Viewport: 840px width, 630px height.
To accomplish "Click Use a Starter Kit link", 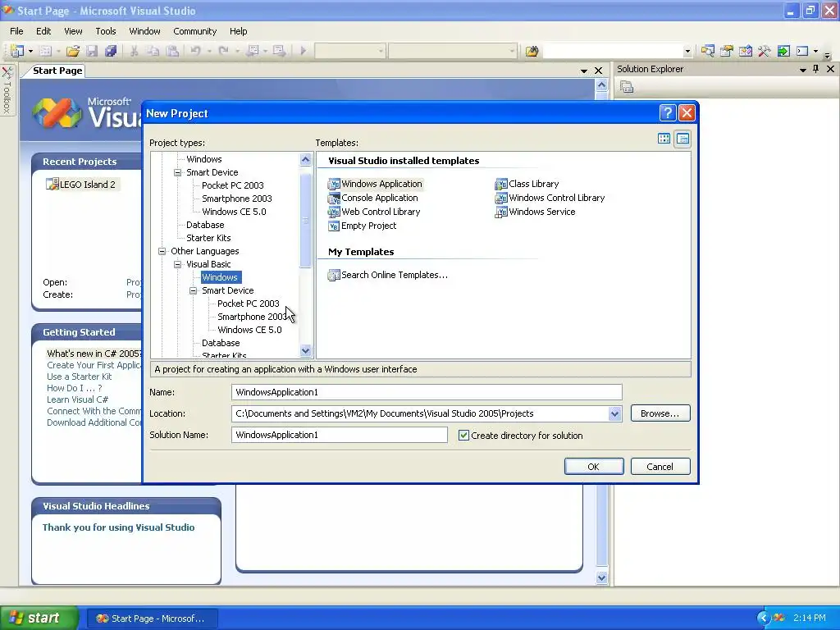I will 80,377.
